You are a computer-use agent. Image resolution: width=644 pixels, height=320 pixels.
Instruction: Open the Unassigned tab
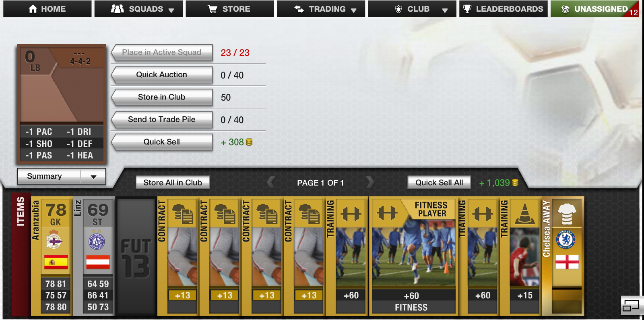[x=594, y=9]
